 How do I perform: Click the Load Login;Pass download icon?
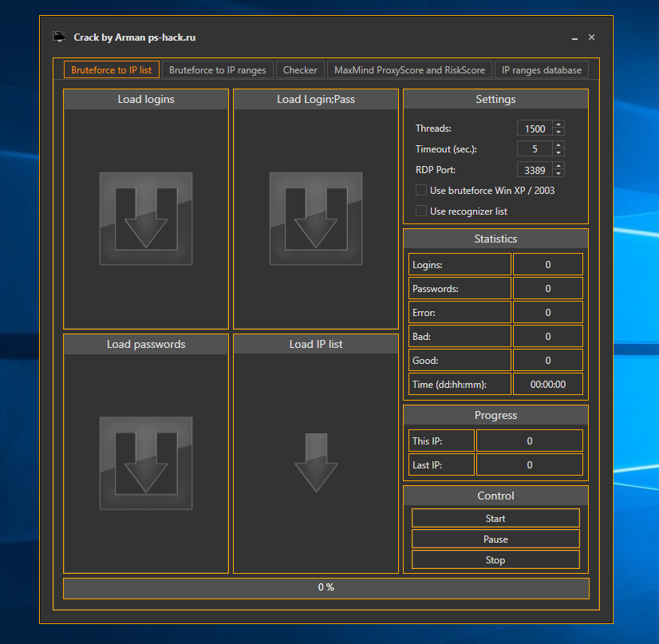(x=315, y=219)
